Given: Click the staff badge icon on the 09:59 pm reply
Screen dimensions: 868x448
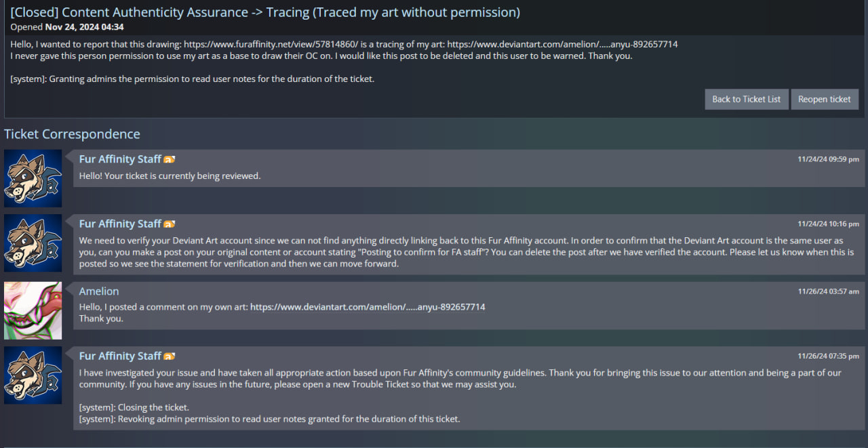Looking at the screenshot, I should (170, 159).
